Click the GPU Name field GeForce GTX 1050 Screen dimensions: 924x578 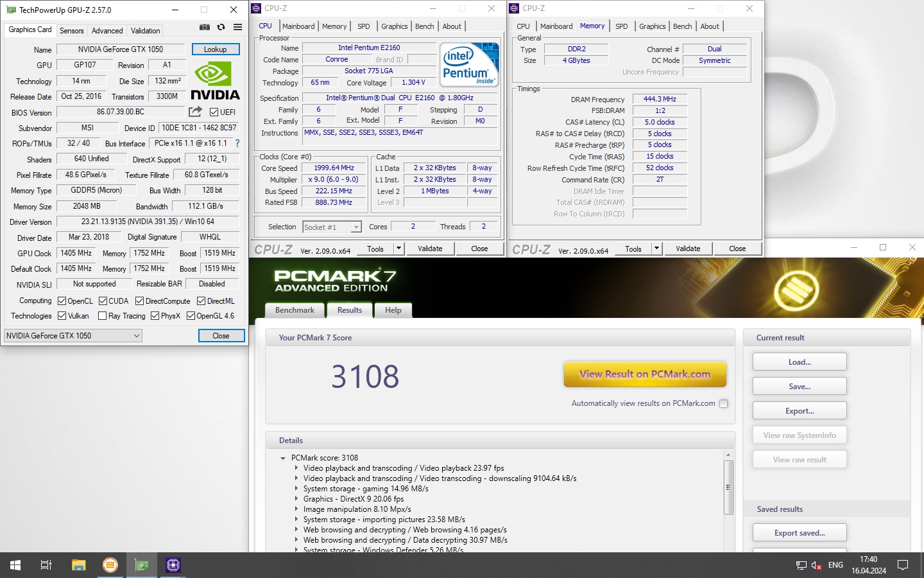pyautogui.click(x=121, y=49)
